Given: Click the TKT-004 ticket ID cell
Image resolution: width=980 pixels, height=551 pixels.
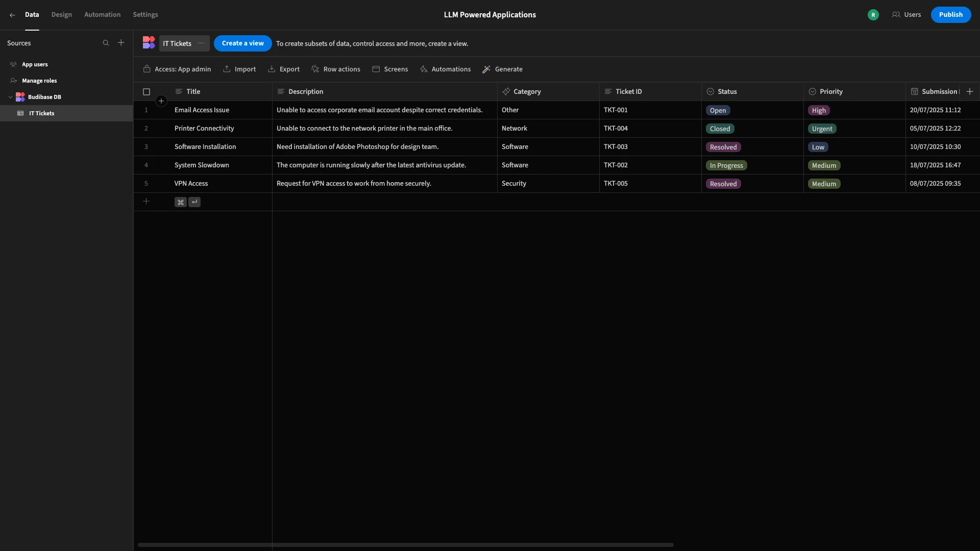Looking at the screenshot, I should tap(650, 129).
